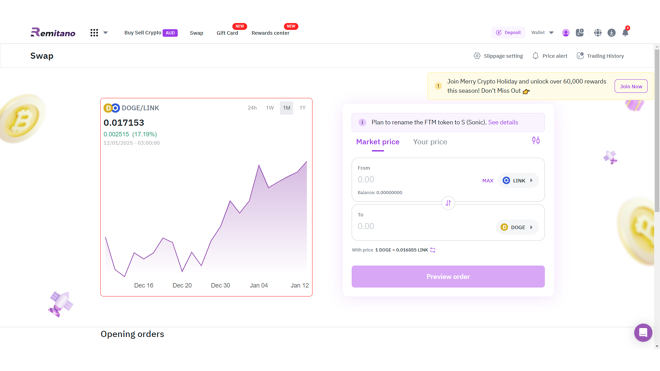Refresh the DOGE to LINK price rate
660x371 pixels.
(x=433, y=250)
